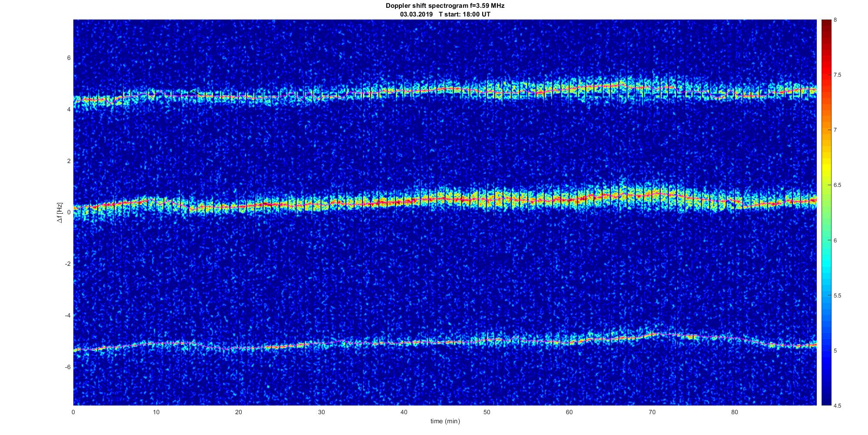Click x-axis tick label '20'
The image size is (868, 435).
tap(239, 412)
